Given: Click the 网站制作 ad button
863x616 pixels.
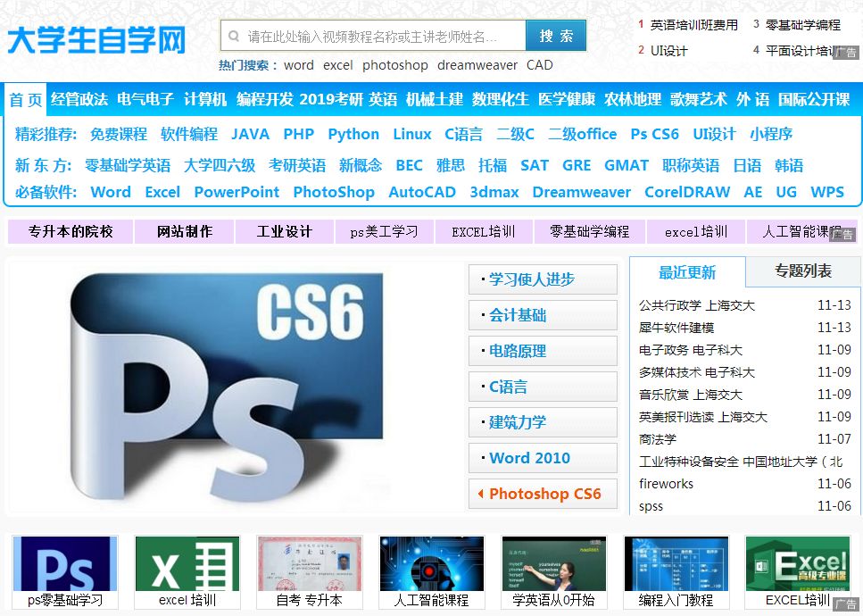Looking at the screenshot, I should (185, 232).
